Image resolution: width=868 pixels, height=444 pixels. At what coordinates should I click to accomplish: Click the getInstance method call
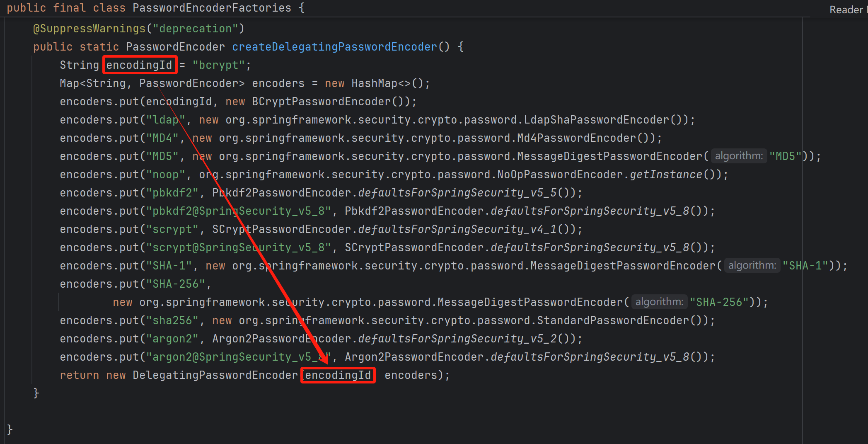(666, 175)
